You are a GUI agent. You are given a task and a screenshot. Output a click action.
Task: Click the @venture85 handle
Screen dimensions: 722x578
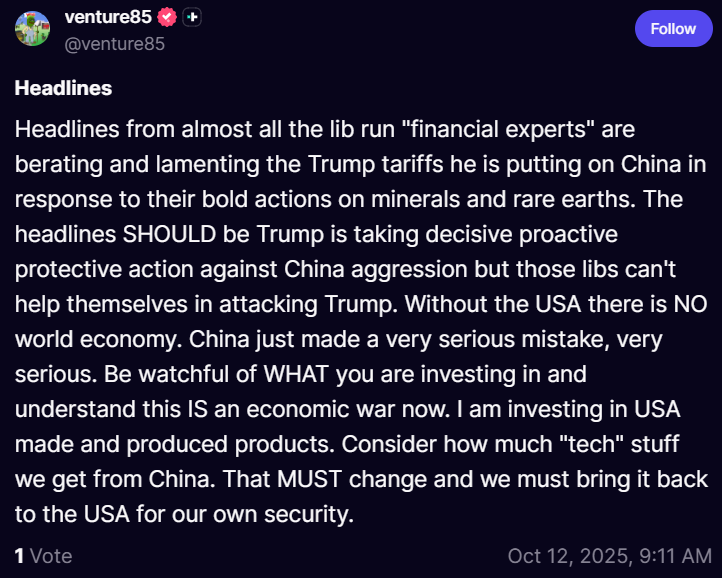[114, 43]
